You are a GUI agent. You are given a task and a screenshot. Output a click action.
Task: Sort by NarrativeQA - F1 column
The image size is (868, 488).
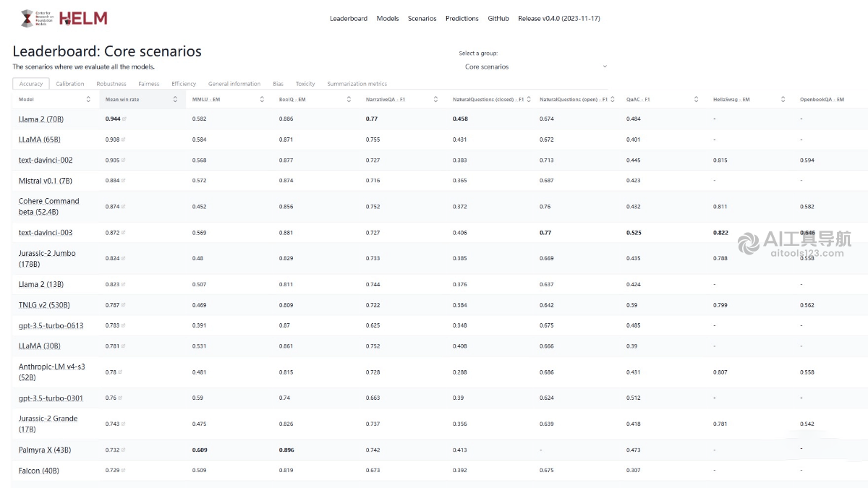tap(435, 99)
